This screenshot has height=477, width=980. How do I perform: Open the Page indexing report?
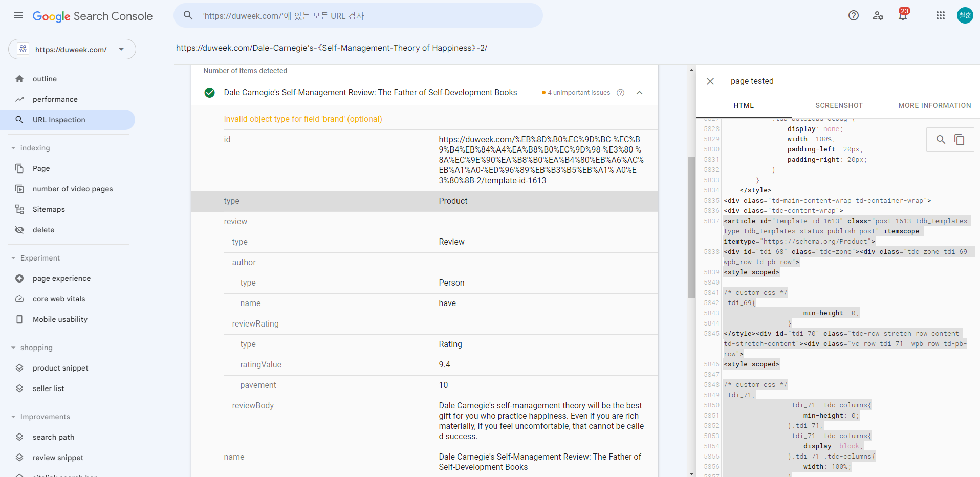pyautogui.click(x=68, y=168)
